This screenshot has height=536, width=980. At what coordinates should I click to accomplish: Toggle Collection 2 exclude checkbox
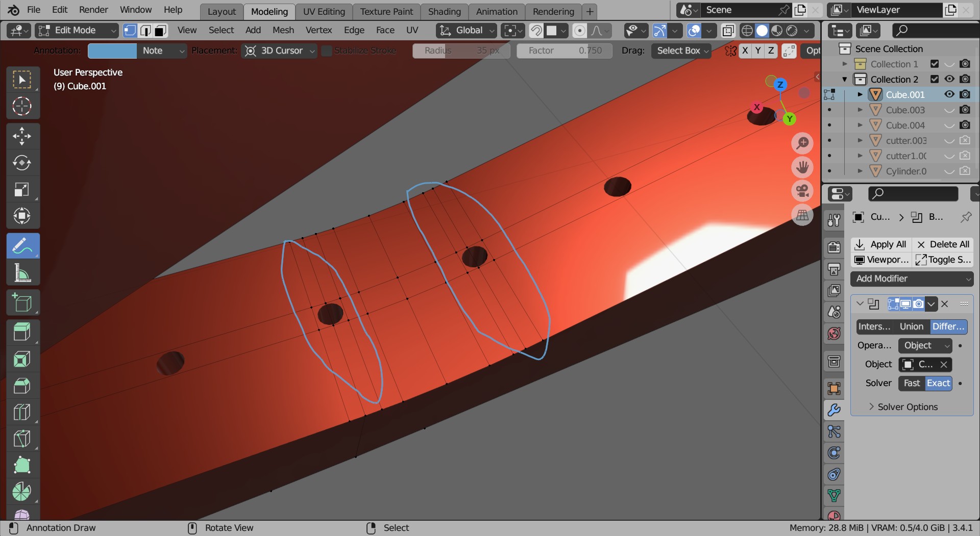pos(935,79)
